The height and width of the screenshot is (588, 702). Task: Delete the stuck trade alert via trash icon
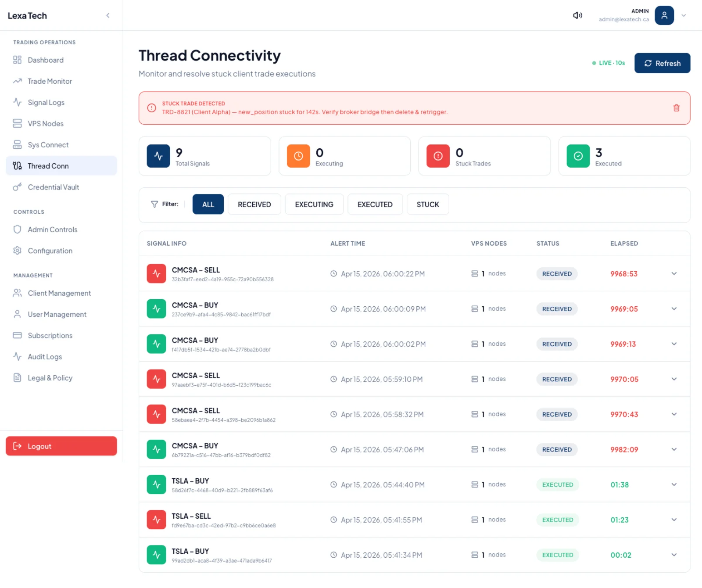(676, 108)
